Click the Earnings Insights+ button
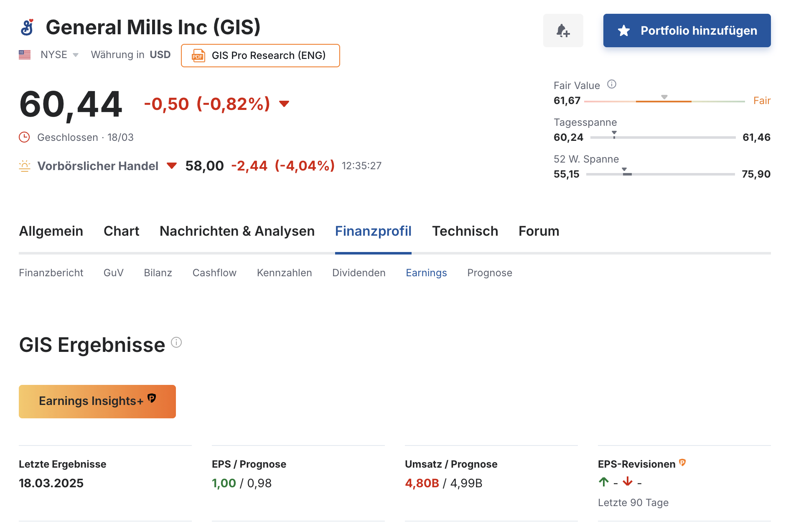Viewport: 796px width, 532px height. click(97, 402)
